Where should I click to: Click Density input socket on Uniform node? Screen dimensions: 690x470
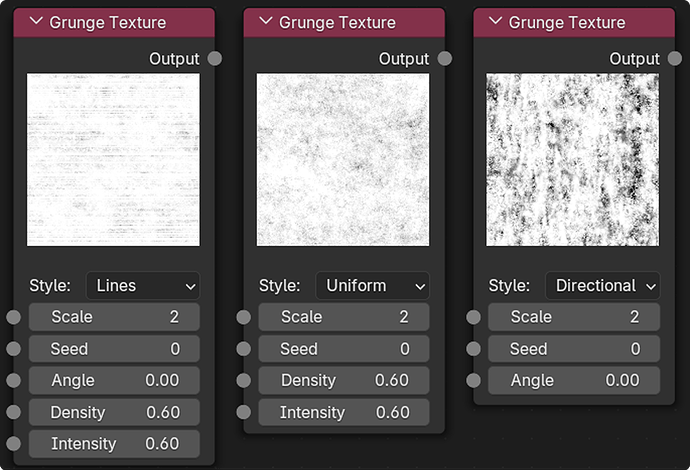(x=243, y=380)
